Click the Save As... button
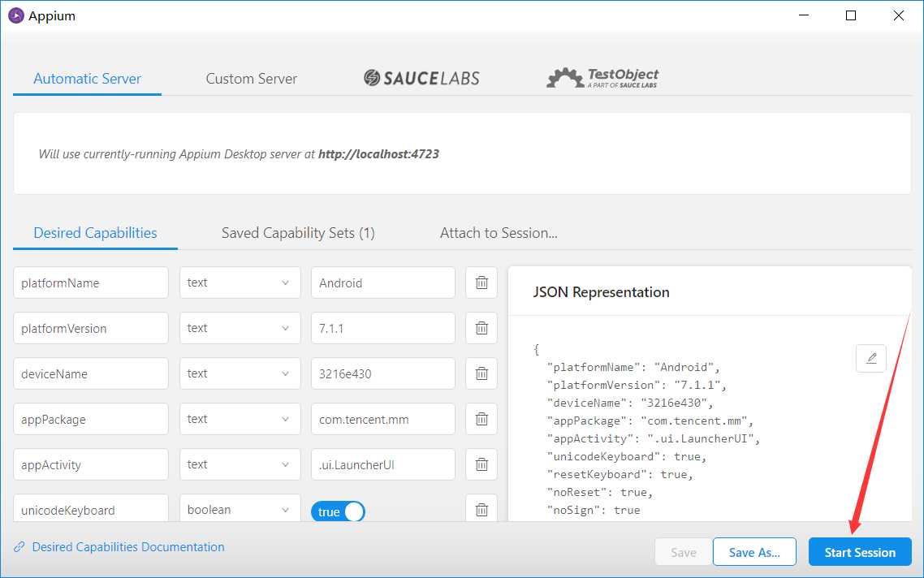Screen dimensions: 924x578 point(754,552)
